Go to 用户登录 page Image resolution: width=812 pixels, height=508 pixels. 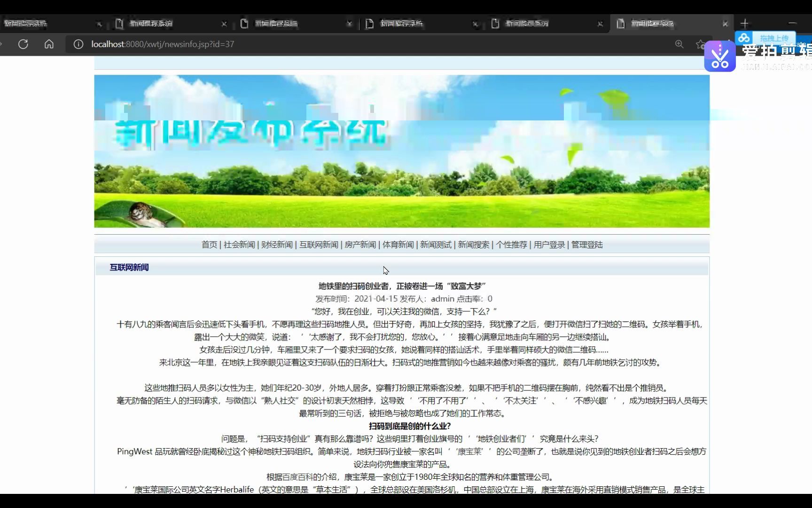(x=549, y=245)
